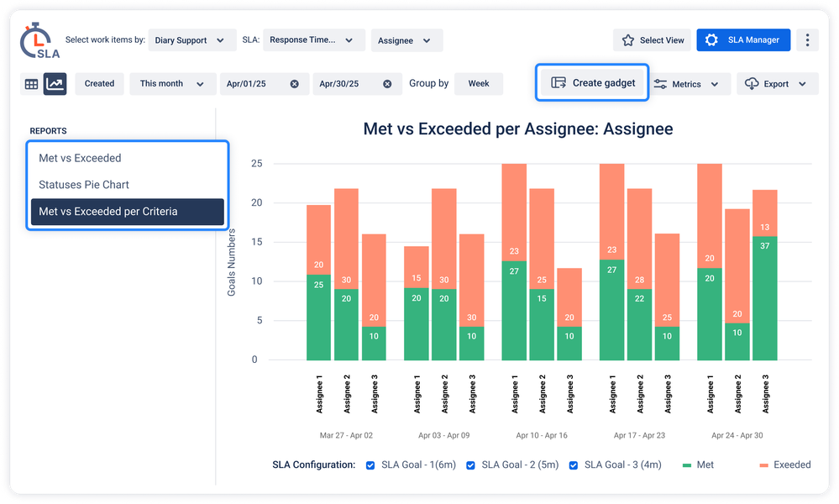The height and width of the screenshot is (504, 839).
Task: Click the gear icon in SLA Manager
Action: [x=711, y=40]
